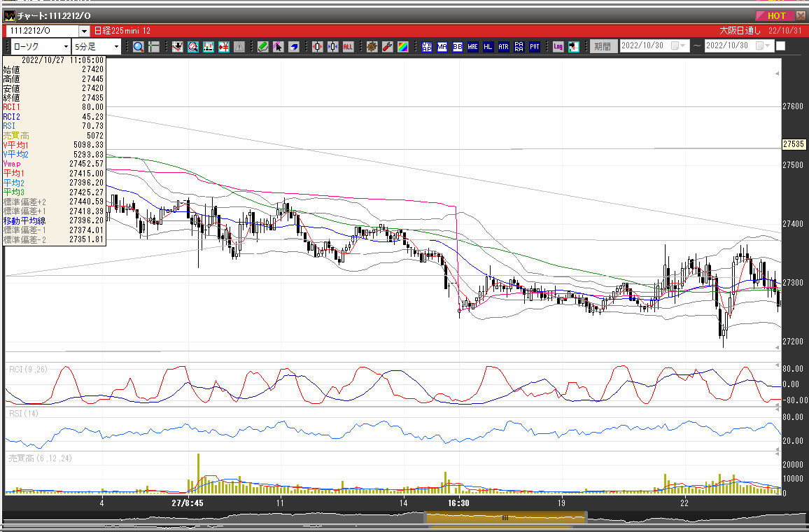Click the 終値 closing price row
The height and width of the screenshot is (532, 809).
[x=54, y=98]
